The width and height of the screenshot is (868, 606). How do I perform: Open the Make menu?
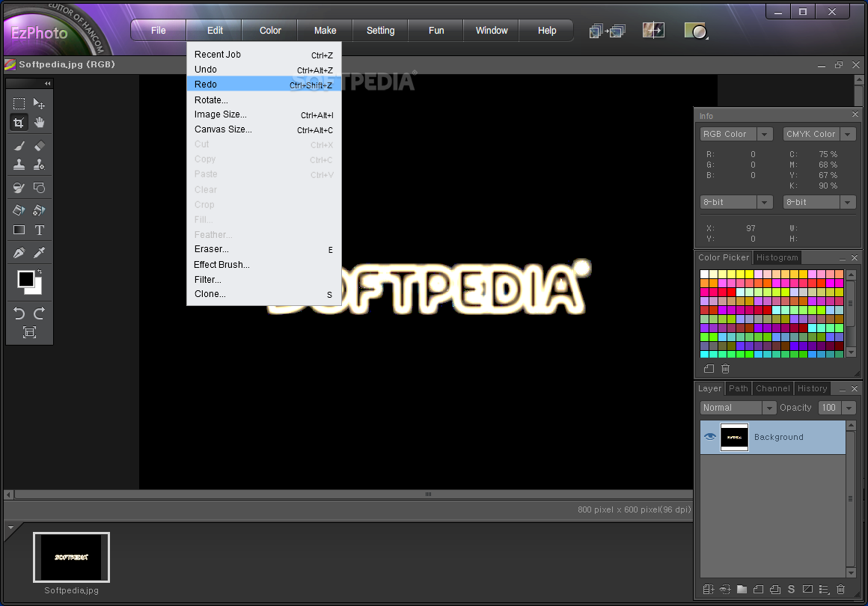(325, 31)
